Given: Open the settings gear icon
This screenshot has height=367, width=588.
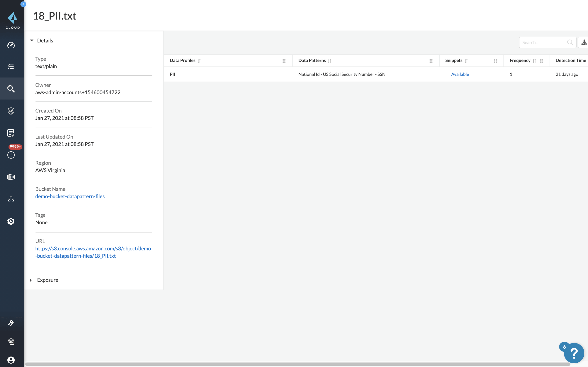Looking at the screenshot, I should [11, 221].
